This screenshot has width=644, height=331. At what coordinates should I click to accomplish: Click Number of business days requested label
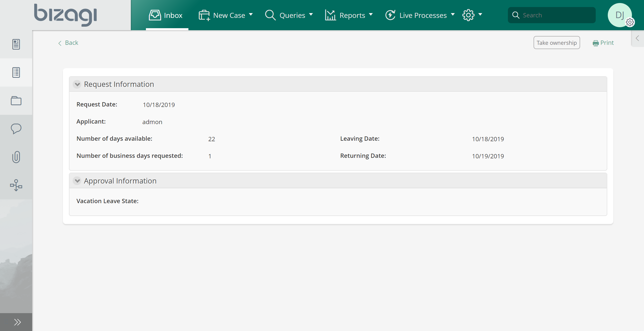pyautogui.click(x=130, y=156)
